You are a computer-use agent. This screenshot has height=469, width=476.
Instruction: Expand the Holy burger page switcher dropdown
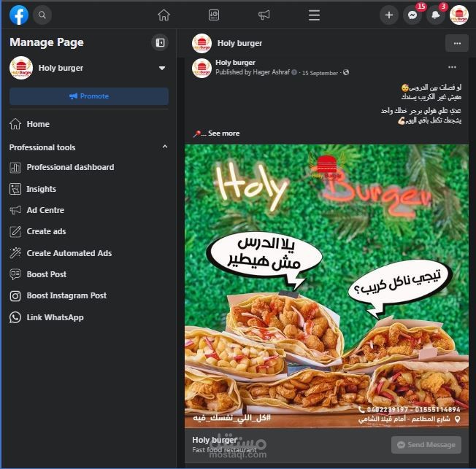pos(162,68)
